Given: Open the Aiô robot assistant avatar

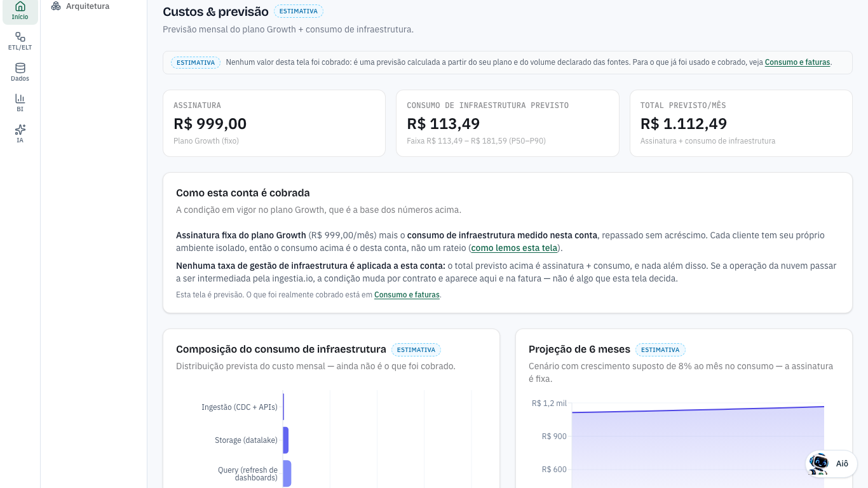Looking at the screenshot, I should pos(819,464).
